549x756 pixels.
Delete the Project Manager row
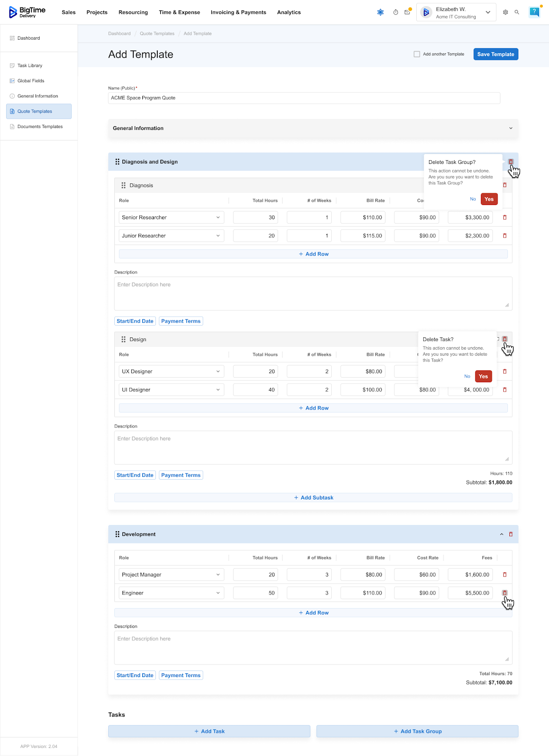point(505,575)
